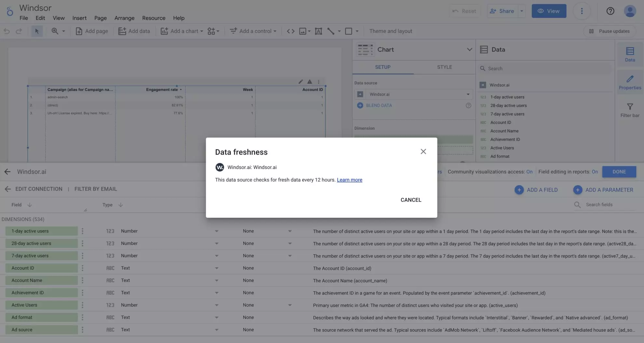
Task: Click BLEND DATA
Action: point(374,105)
